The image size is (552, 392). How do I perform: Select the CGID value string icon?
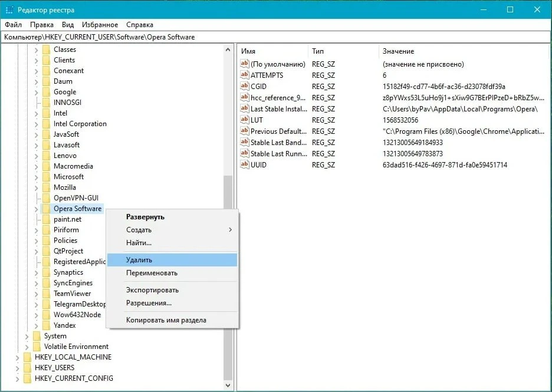pyautogui.click(x=244, y=86)
